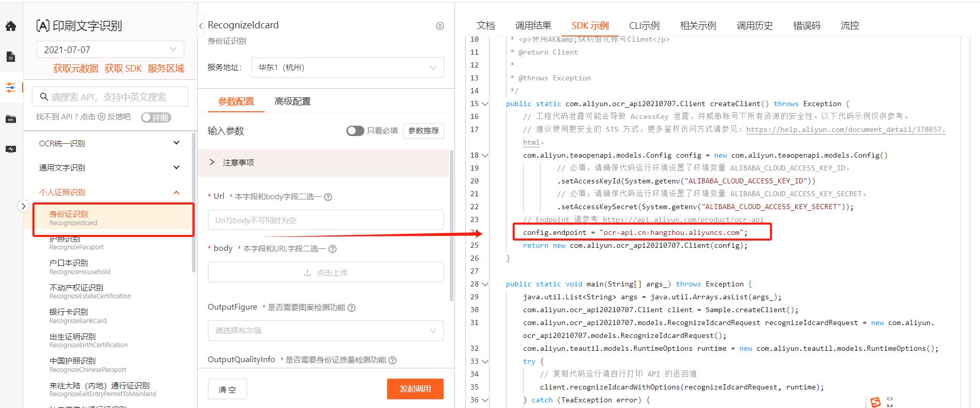Open the help.aliyun.com document link in code
The image size is (980, 408).
845,130
